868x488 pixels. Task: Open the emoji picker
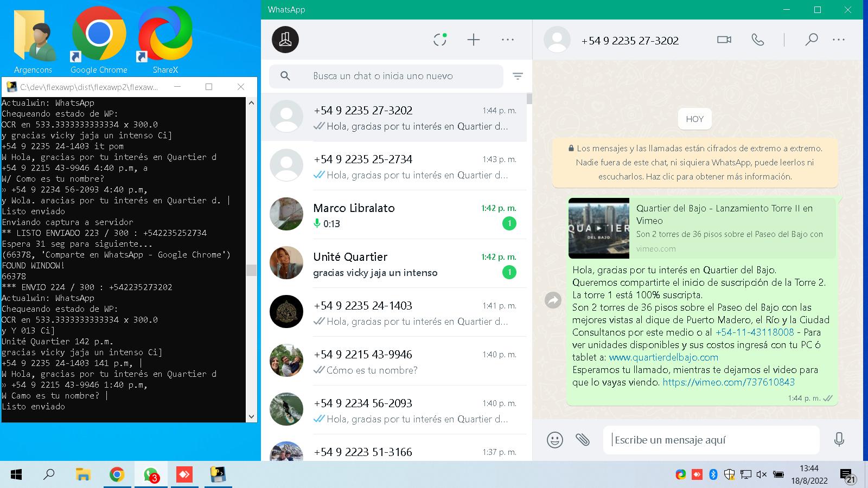click(555, 440)
